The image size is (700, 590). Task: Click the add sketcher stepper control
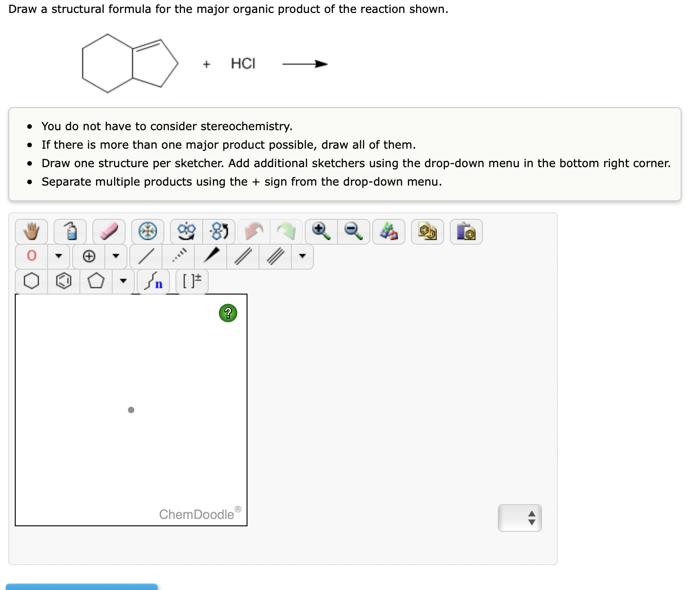click(519, 518)
